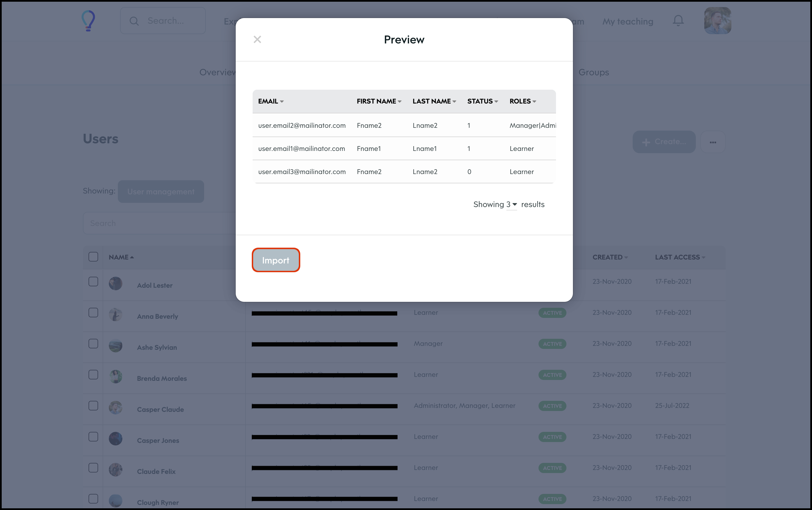Switch to the Groups tab
The height and width of the screenshot is (510, 812).
tap(593, 72)
